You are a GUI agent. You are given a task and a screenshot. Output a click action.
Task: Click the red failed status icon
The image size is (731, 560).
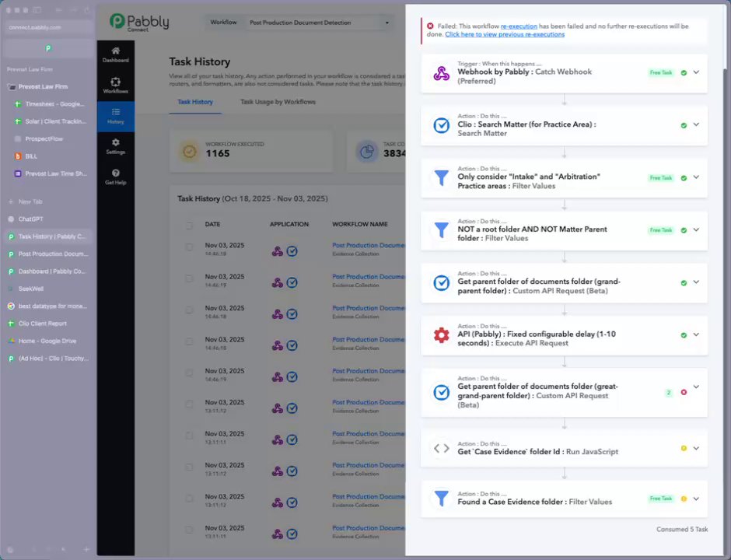tap(684, 392)
